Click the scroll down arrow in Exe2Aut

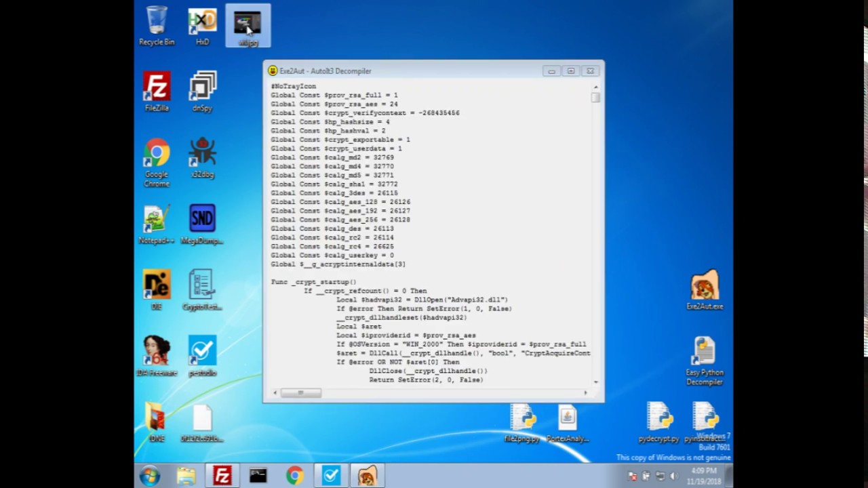pos(595,382)
